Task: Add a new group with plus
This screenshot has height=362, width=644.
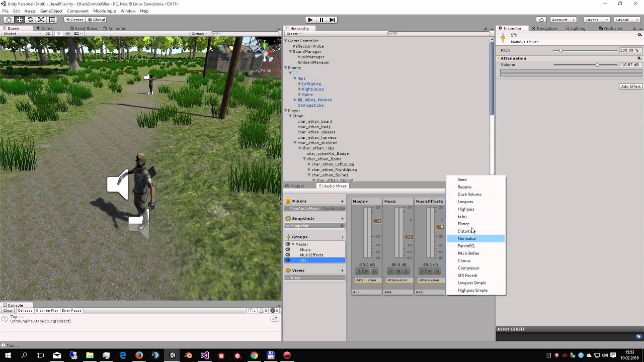Action: (342, 237)
